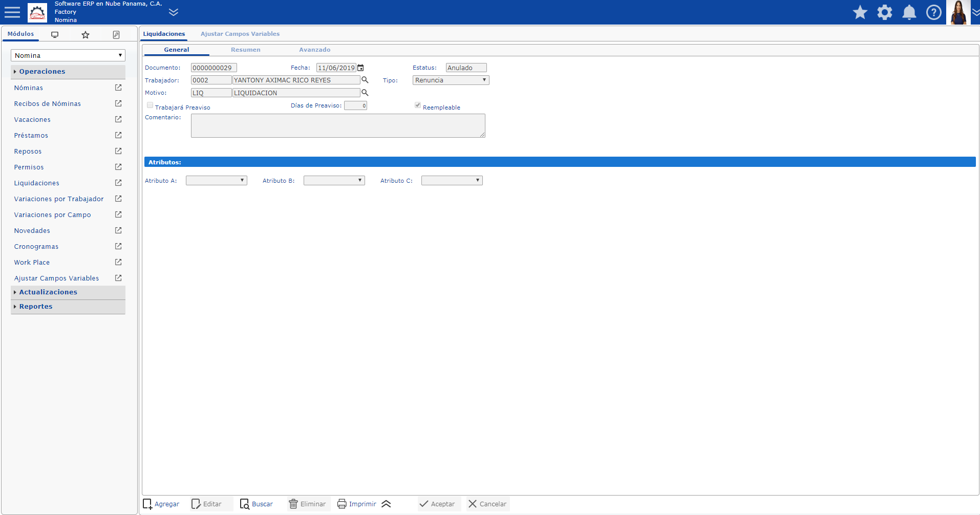Click the Buscar button
Viewport: 980px width, 515px height.
pyautogui.click(x=257, y=504)
